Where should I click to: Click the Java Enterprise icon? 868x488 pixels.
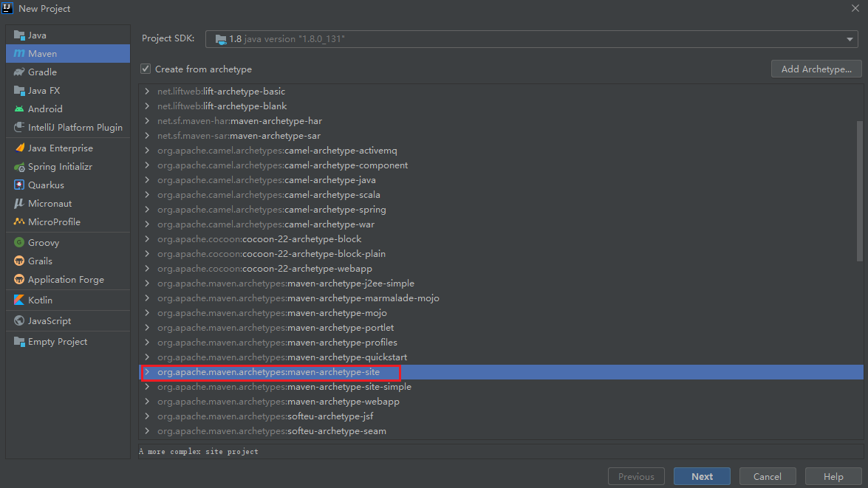coord(19,148)
